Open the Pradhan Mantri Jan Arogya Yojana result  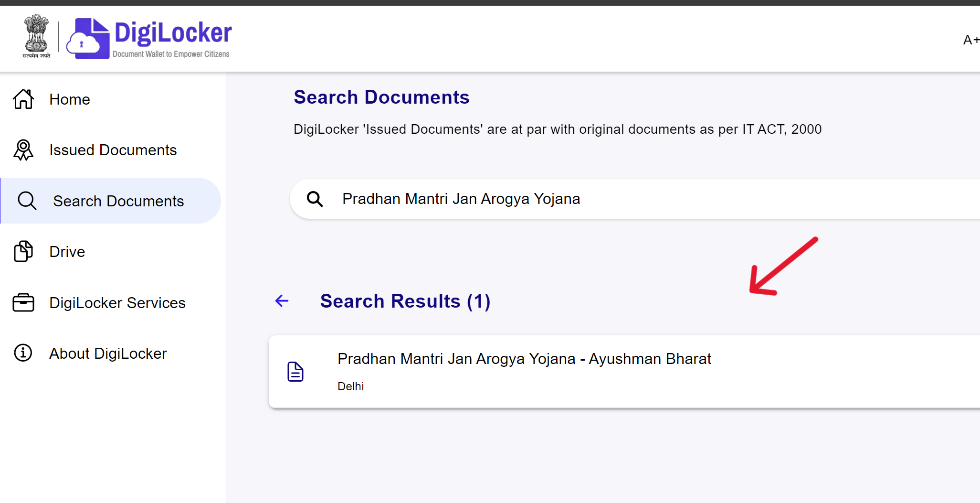point(524,358)
